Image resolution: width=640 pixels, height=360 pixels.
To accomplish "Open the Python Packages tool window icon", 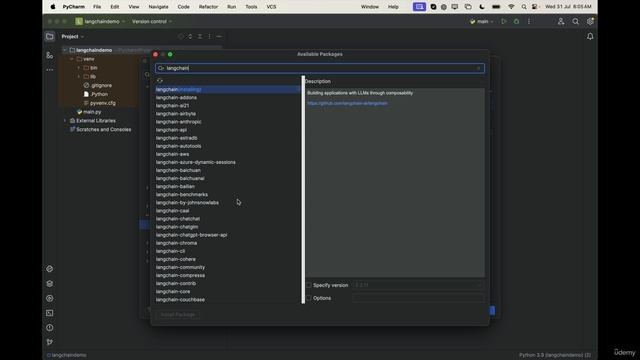I will [49, 284].
